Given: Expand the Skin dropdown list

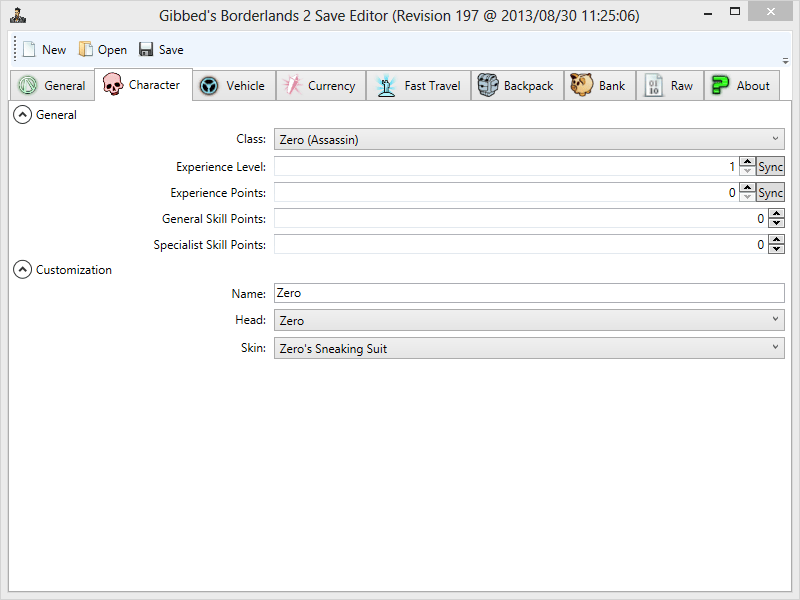Looking at the screenshot, I should (528, 349).
